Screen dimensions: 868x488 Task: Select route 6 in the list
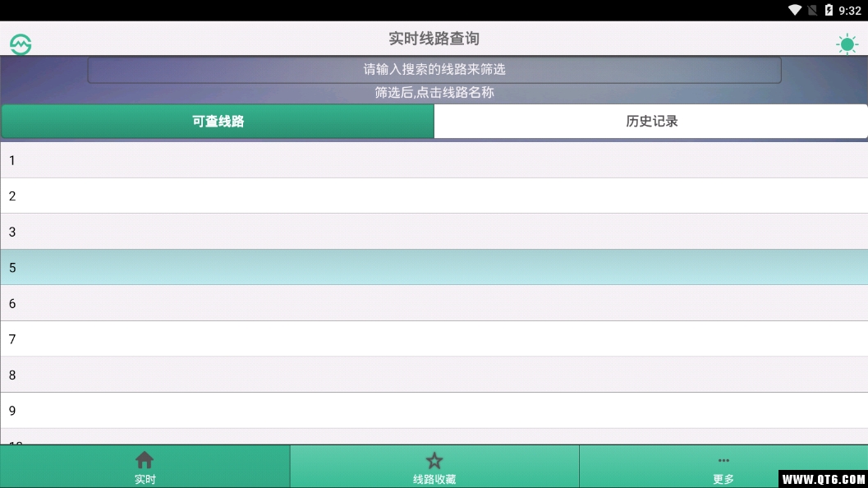(434, 303)
